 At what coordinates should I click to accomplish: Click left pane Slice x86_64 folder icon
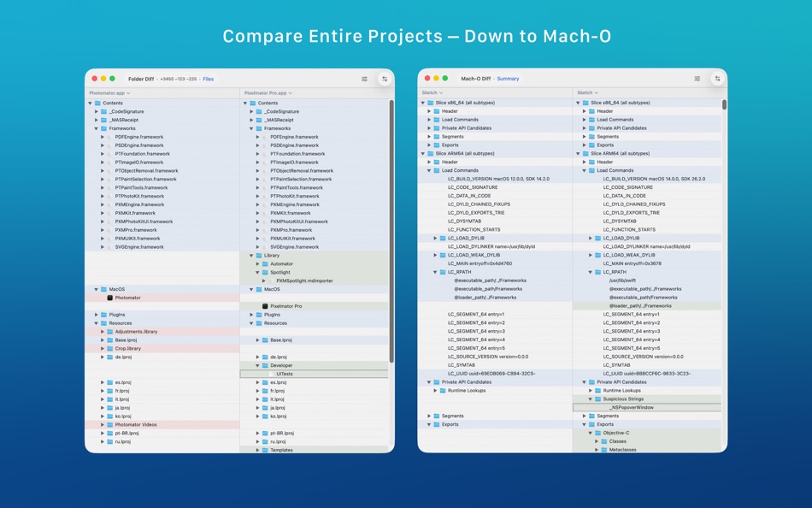430,103
